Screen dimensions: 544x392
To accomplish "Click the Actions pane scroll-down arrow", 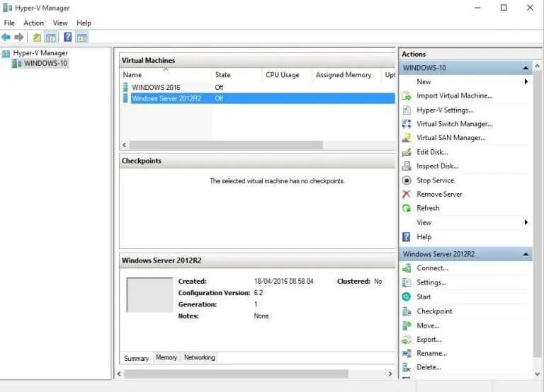I will (537, 374).
